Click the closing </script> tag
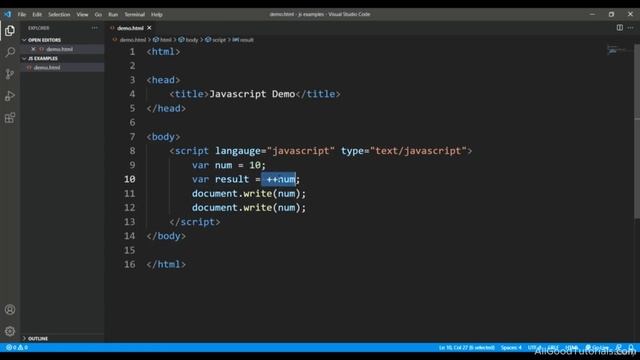The image size is (640, 360). 195,222
